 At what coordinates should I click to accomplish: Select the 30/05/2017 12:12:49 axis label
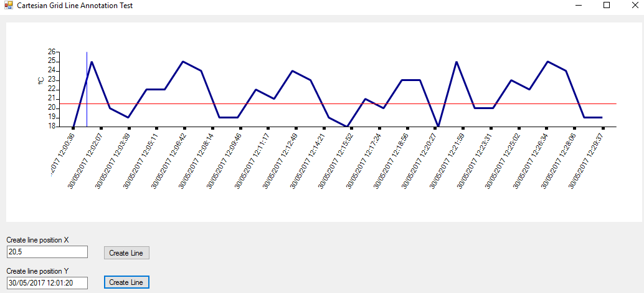coord(280,161)
